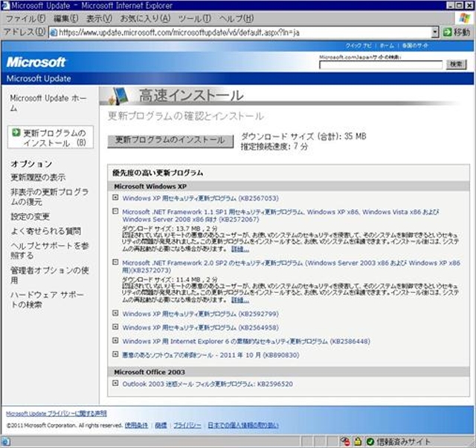Open the ツール(T) menu
The width and height of the screenshot is (476, 448).
[x=194, y=19]
